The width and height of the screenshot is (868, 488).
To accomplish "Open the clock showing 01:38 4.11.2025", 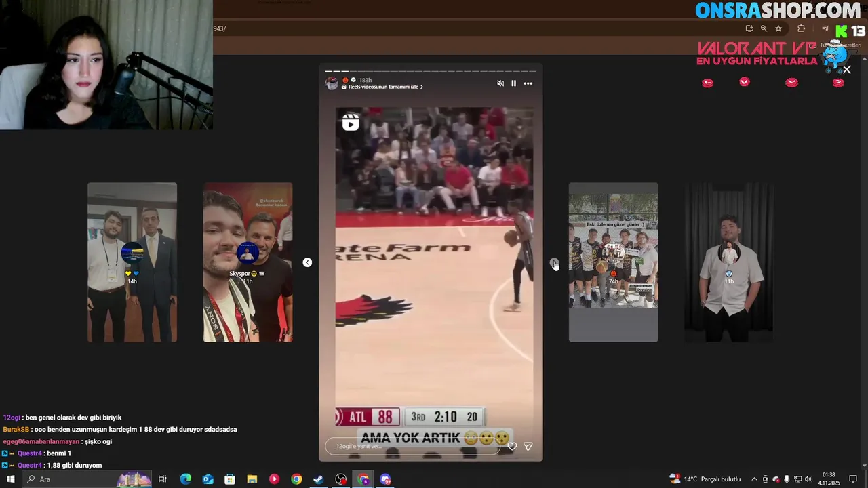I will coord(829,479).
